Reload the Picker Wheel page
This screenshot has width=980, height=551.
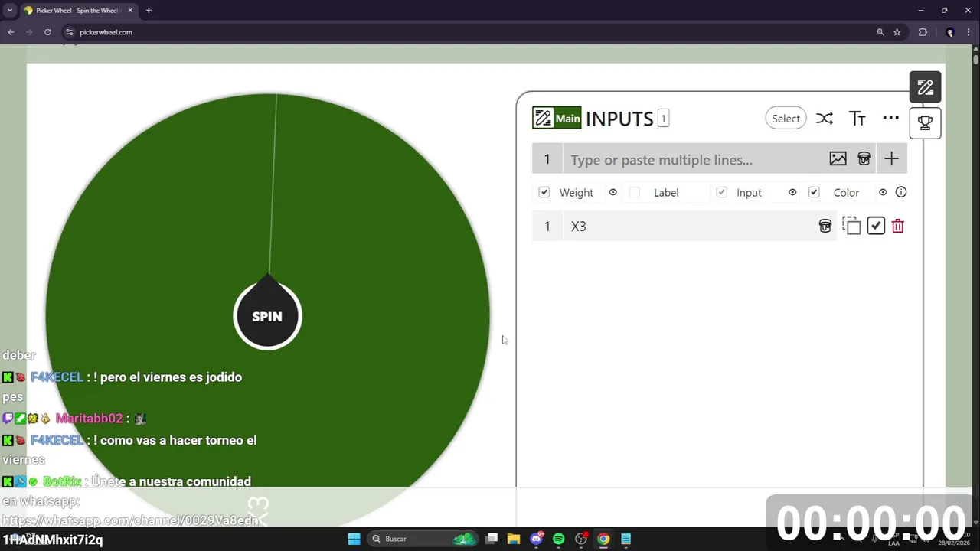(x=47, y=32)
